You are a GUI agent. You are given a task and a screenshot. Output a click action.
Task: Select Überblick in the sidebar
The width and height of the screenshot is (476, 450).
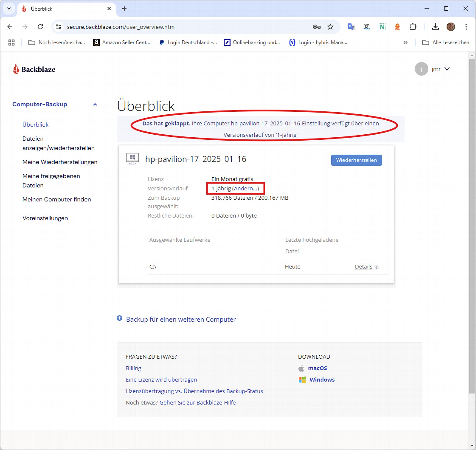tap(35, 125)
